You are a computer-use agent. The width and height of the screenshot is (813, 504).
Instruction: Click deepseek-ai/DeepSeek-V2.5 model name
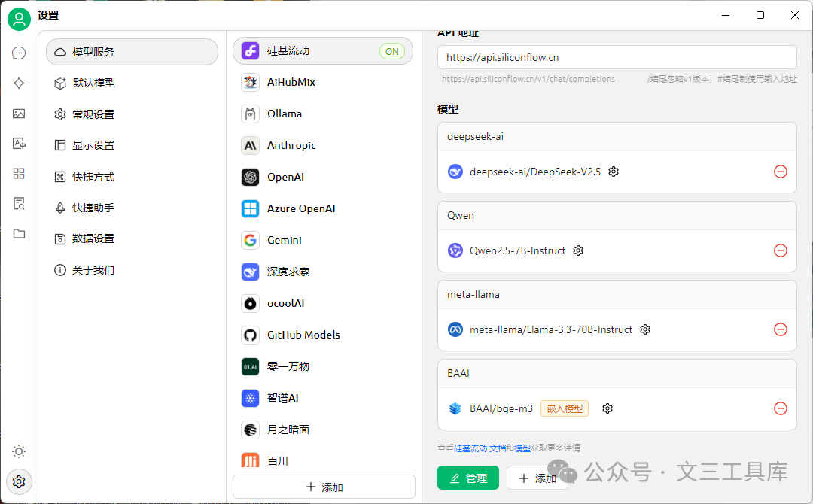tap(535, 172)
